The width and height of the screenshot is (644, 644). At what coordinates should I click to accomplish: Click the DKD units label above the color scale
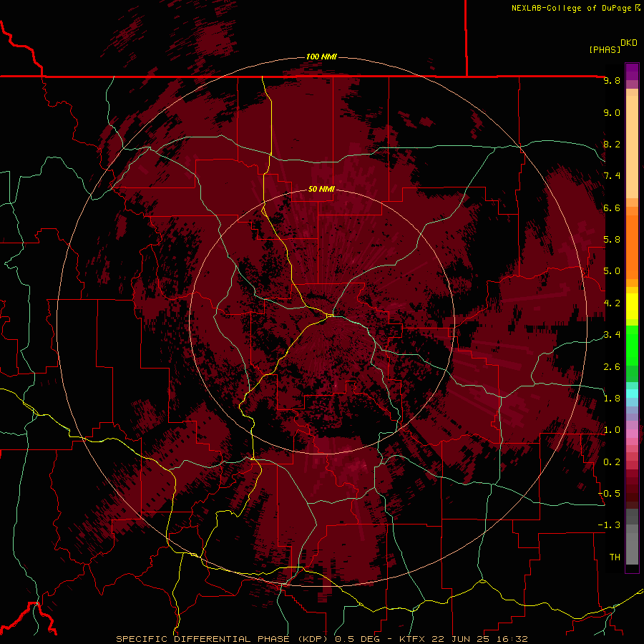[629, 43]
